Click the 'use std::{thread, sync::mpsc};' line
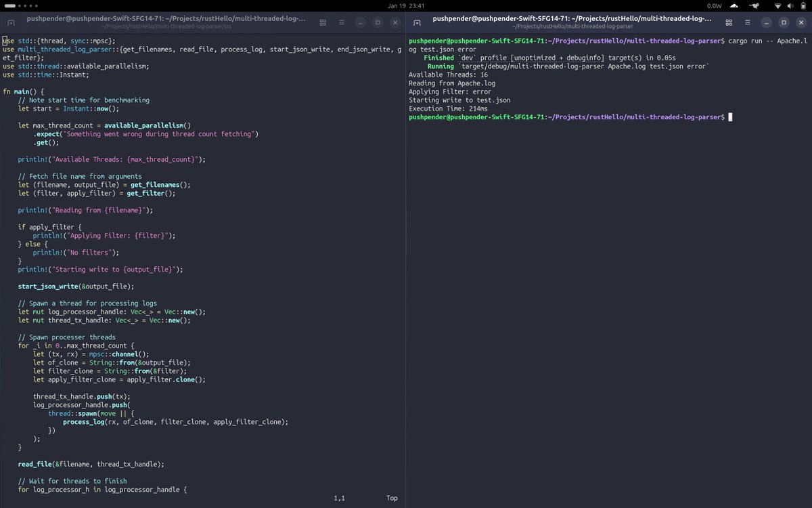 pyautogui.click(x=59, y=41)
